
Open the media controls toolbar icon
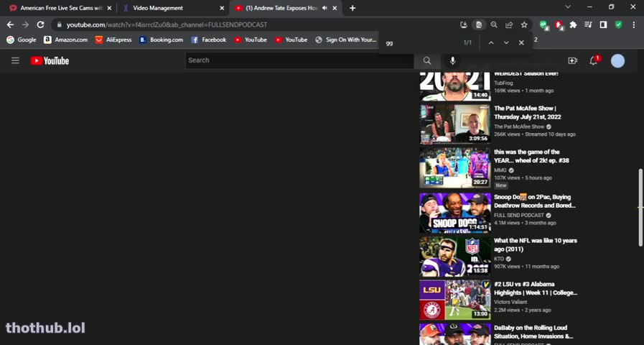point(588,24)
